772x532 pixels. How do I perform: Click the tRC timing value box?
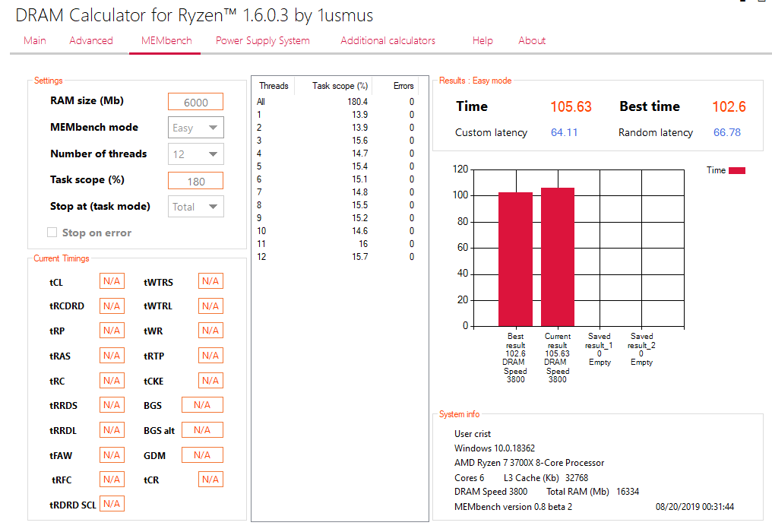coord(112,380)
